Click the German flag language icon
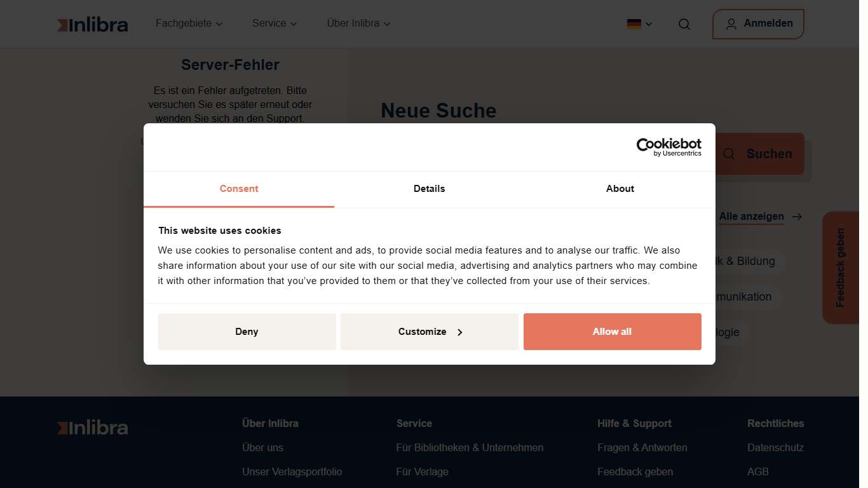Viewport: 868px width, 488px height. (x=634, y=24)
